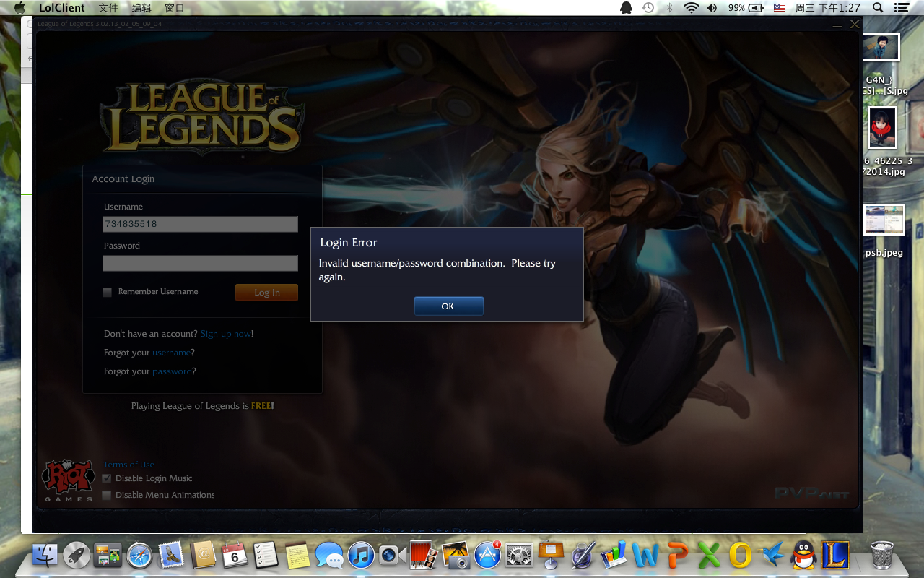924x578 pixels.
Task: Open Numbers chart icon in dock
Action: 614,555
